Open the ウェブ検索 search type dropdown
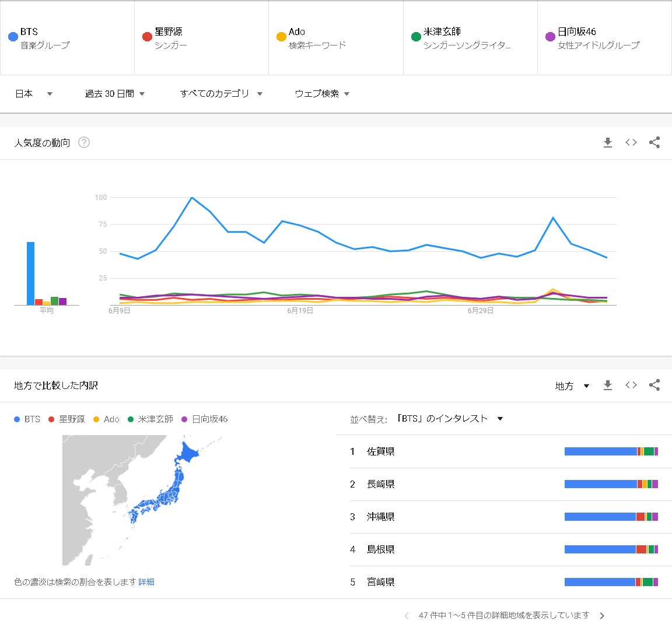Image resolution: width=672 pixels, height=631 pixels. click(322, 94)
